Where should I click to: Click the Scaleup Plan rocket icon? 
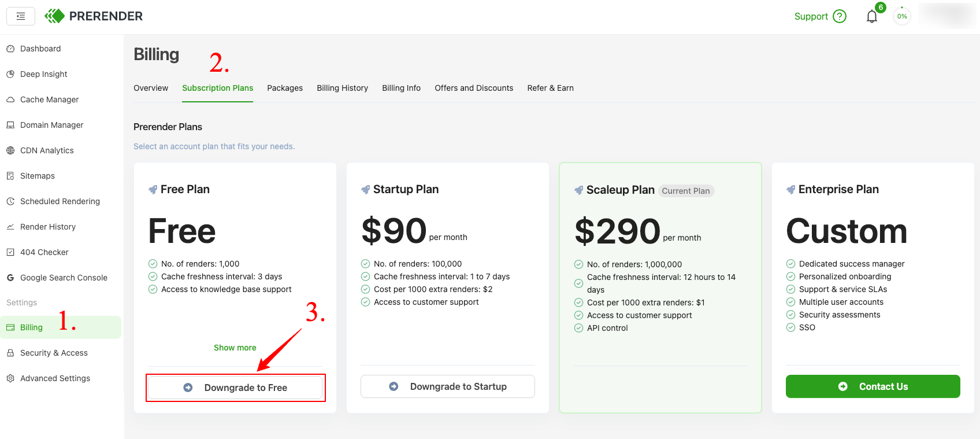tap(578, 190)
